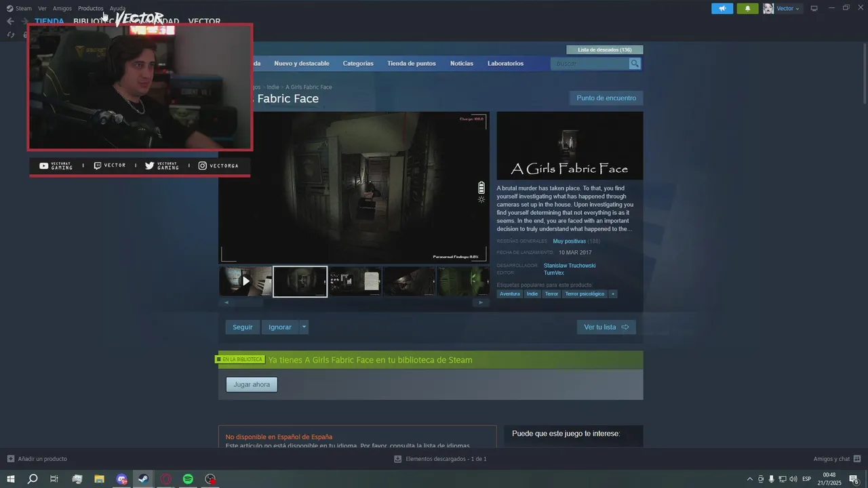Expand the Vector account dropdown
868x488 pixels.
789,8
